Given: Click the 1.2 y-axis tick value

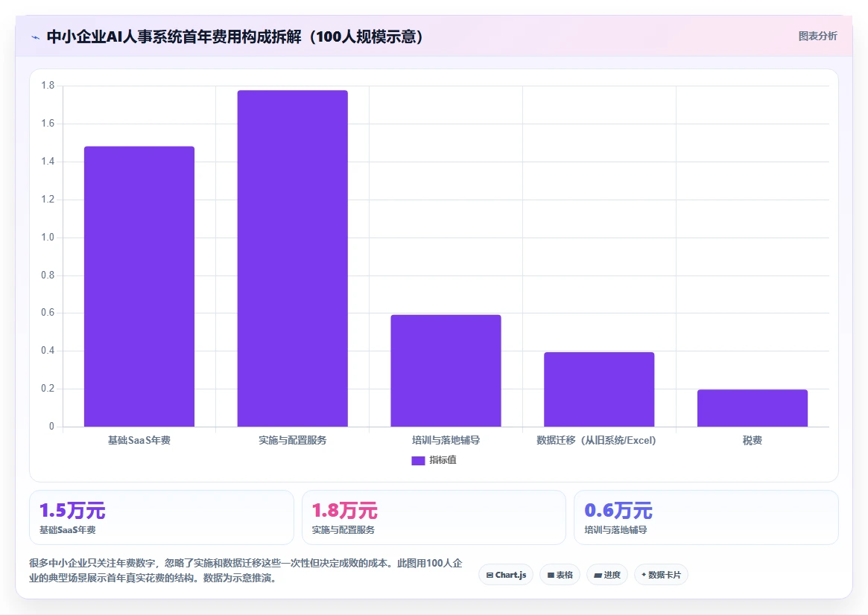Looking at the screenshot, I should click(48, 199).
